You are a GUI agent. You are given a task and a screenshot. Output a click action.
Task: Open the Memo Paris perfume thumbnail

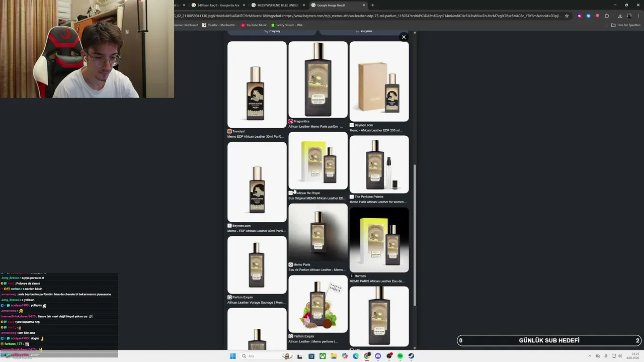pos(318,232)
